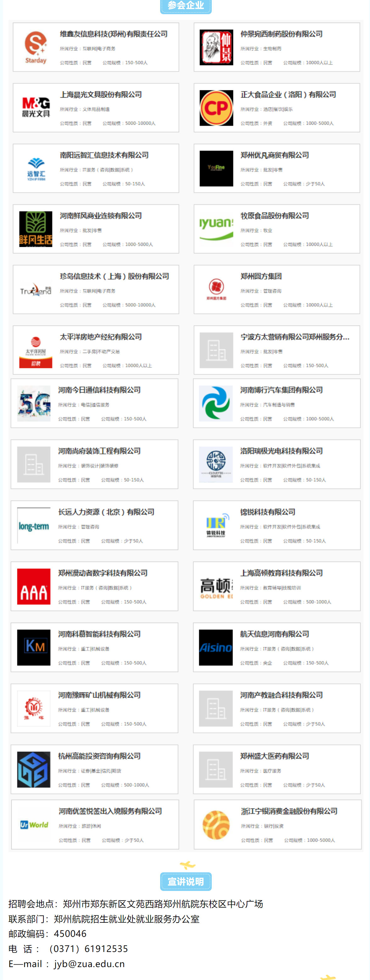Viewport: 370px width, 980px height.
Task: Click the Trueland logo
Action: click(36, 290)
